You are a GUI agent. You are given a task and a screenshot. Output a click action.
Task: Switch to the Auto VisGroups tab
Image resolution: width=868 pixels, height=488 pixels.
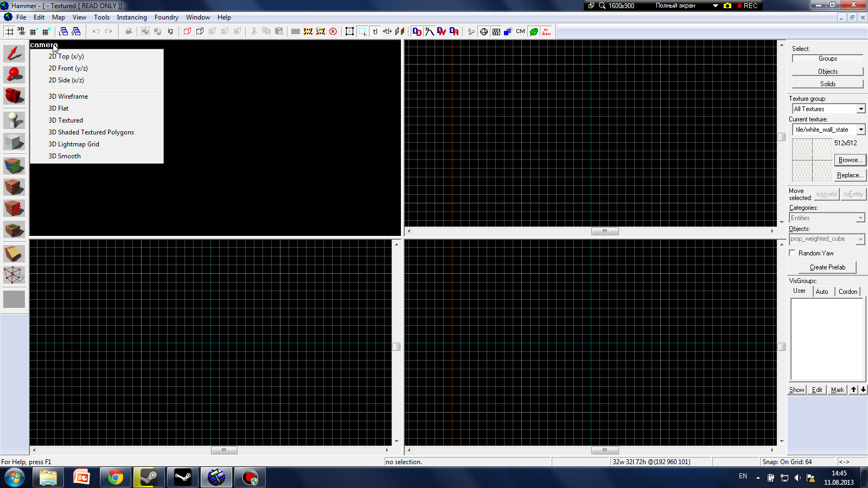pyautogui.click(x=822, y=292)
